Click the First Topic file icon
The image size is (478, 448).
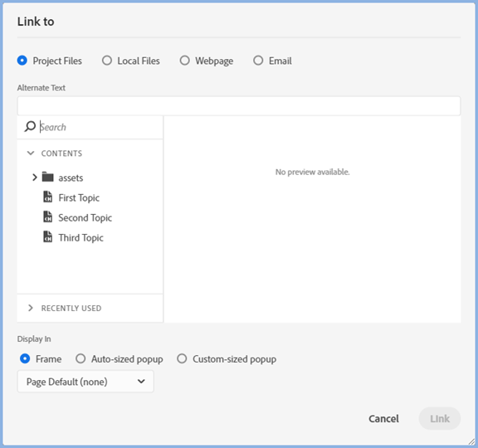47,197
